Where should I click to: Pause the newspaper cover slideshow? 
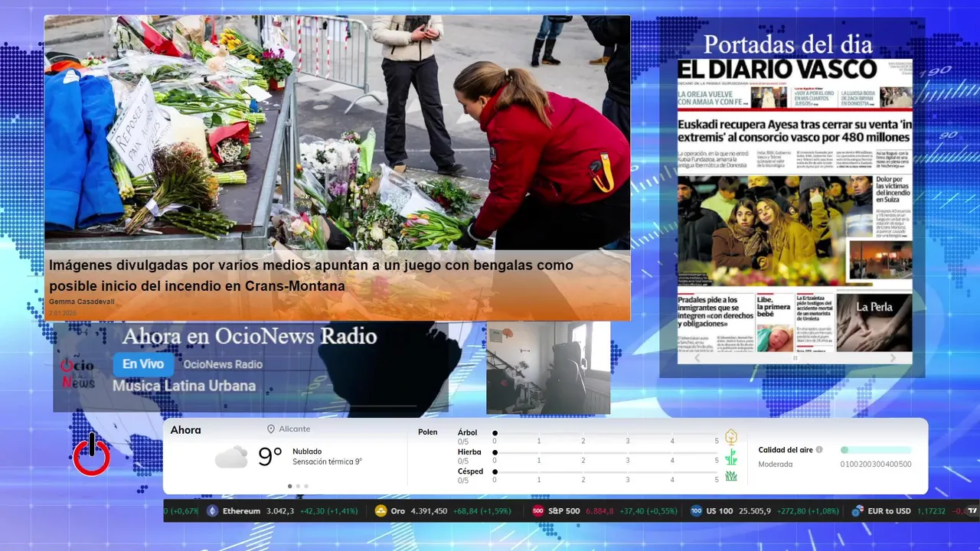(x=795, y=358)
